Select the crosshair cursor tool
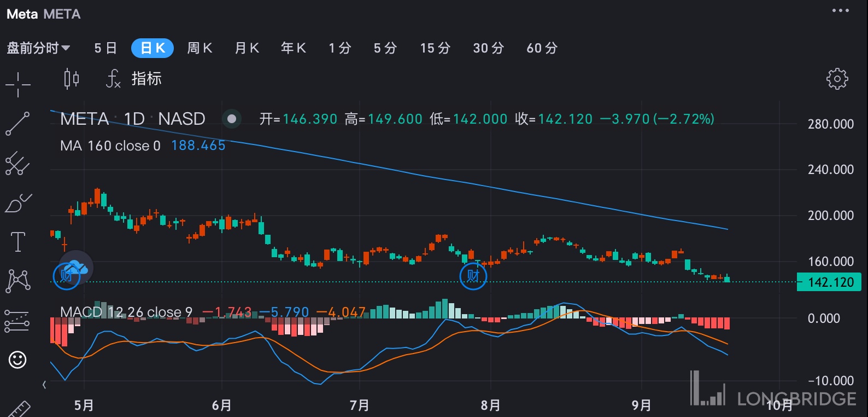Image resolution: width=868 pixels, height=417 pixels. pos(18,85)
